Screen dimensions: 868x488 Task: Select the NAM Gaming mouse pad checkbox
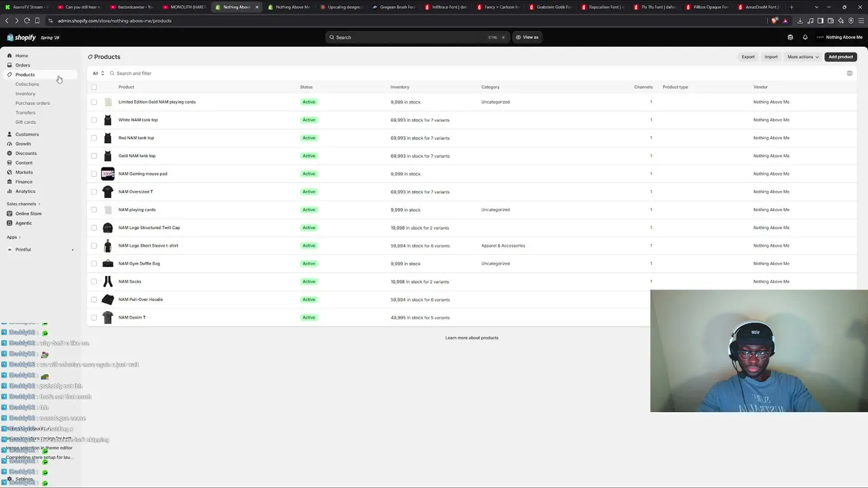pos(94,174)
